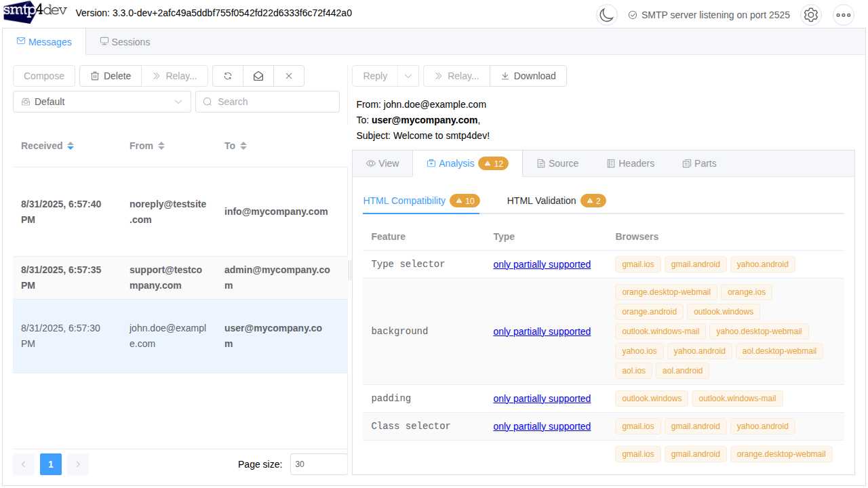Click the Compose button
Screen dimensions: 868x488
44,76
